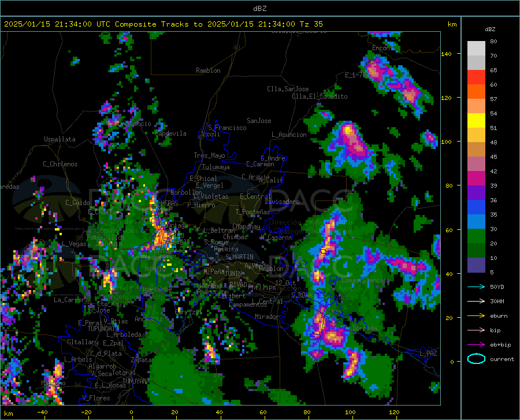This screenshot has width=520, height=420.
Task: Click the 'Gltallary' map label
Action: tap(83, 342)
